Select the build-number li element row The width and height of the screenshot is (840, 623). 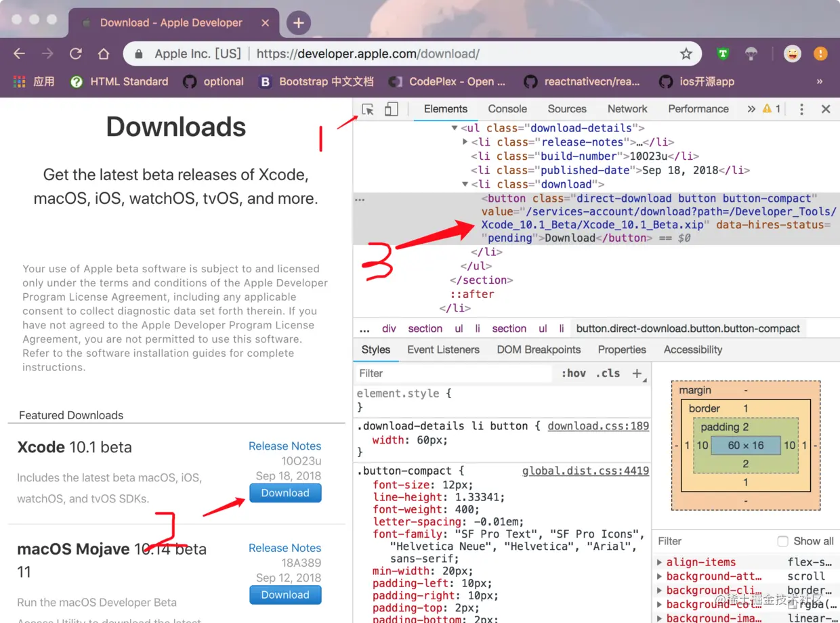coord(585,156)
